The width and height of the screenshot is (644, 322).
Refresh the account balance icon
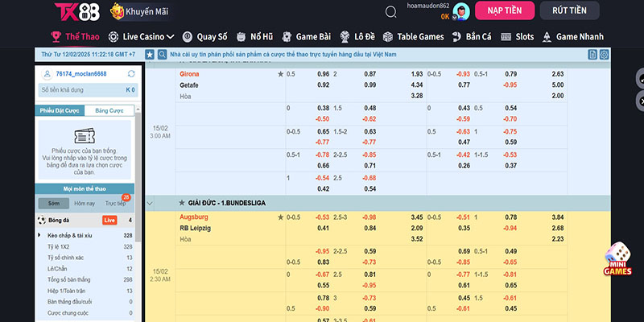130,73
